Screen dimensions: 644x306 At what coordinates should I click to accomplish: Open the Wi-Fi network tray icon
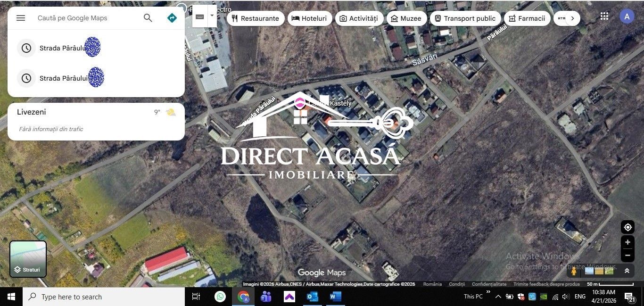point(555,297)
